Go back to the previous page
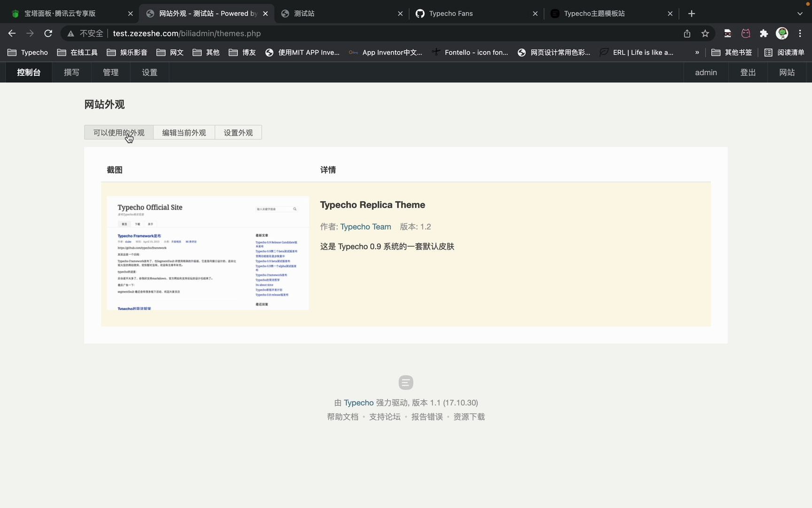 (x=12, y=33)
